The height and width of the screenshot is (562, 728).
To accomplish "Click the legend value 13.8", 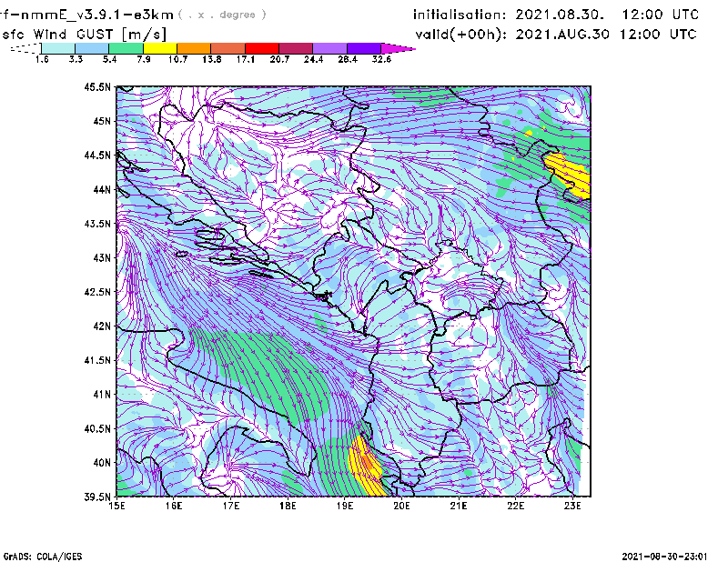I will coord(212,59).
